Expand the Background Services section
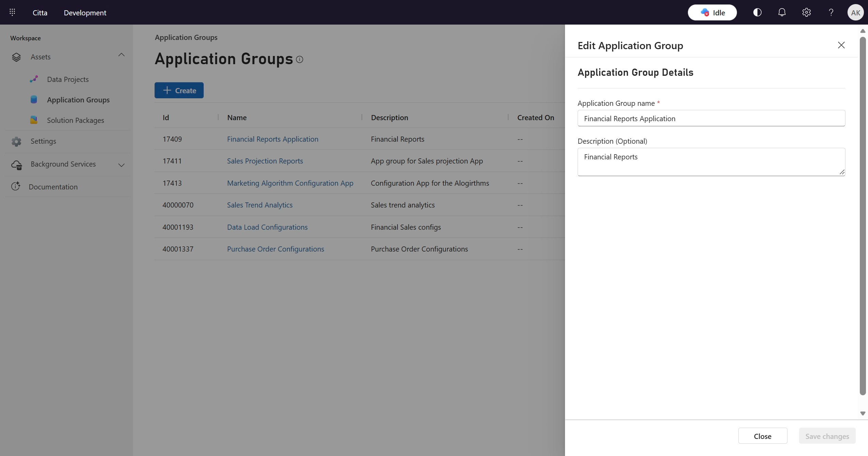The height and width of the screenshot is (456, 868). 121,165
